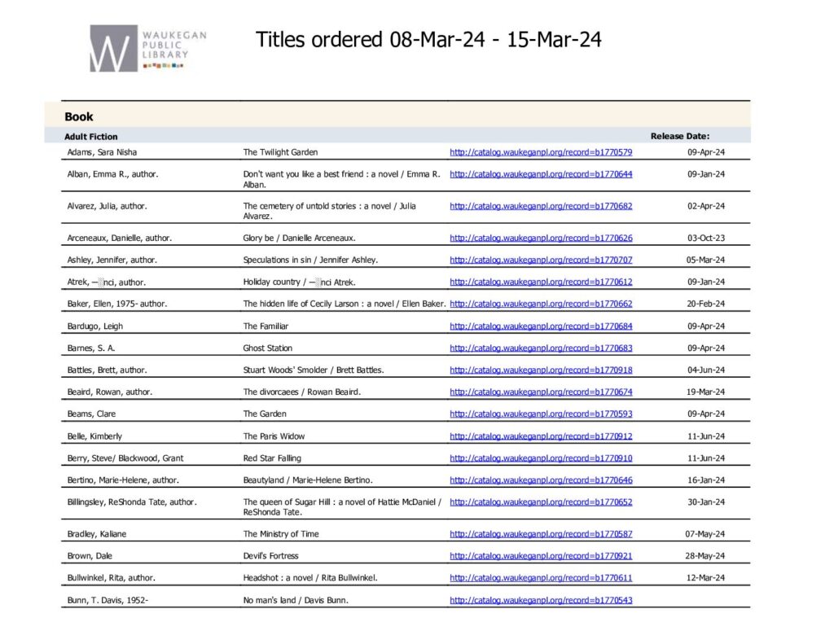The height and width of the screenshot is (644, 834).
Task: Open the catalog link ending b1770652
Action: pos(541,502)
